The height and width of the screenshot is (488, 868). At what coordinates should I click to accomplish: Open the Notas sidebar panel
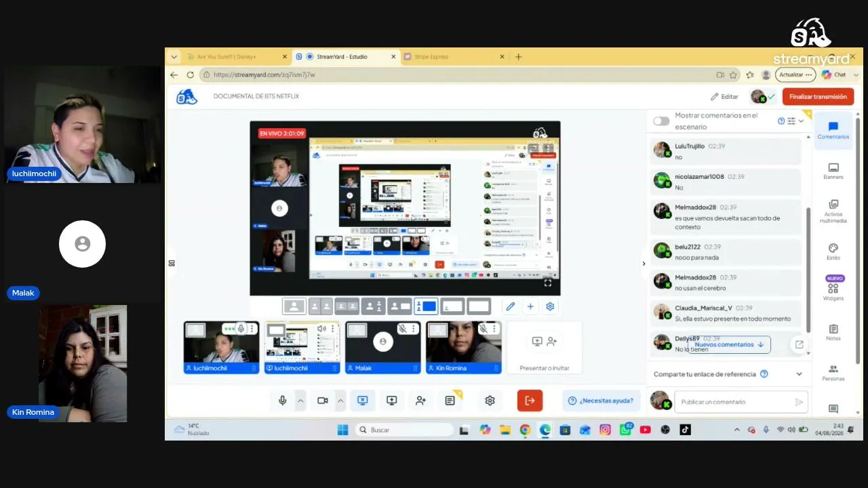point(833,332)
